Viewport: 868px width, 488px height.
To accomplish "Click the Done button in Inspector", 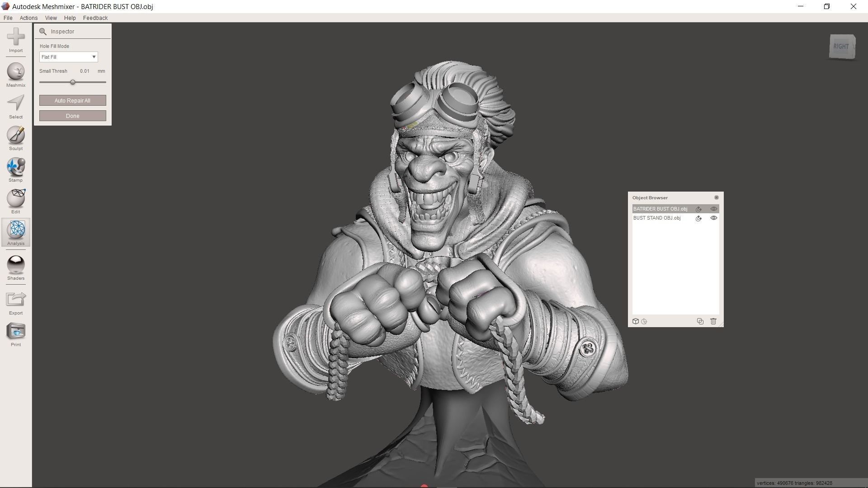I will tap(73, 116).
